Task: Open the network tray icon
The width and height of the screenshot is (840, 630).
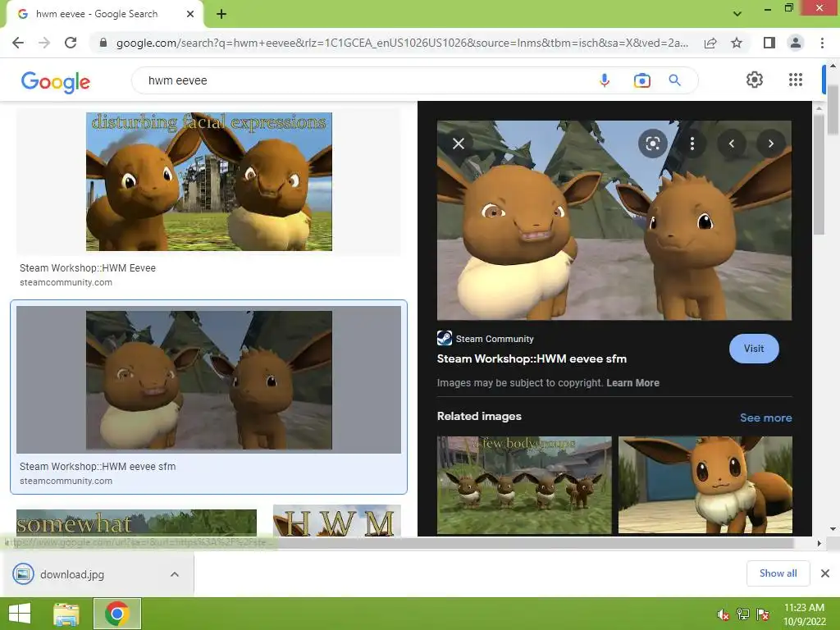Action: pyautogui.click(x=743, y=614)
